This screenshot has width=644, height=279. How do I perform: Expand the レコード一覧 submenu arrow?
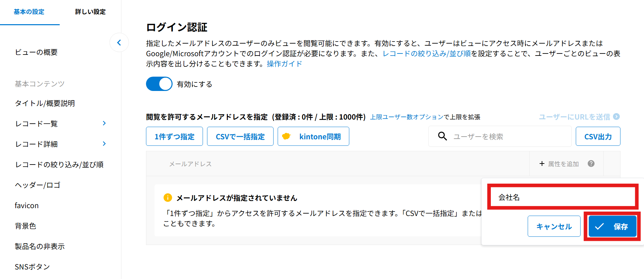104,123
